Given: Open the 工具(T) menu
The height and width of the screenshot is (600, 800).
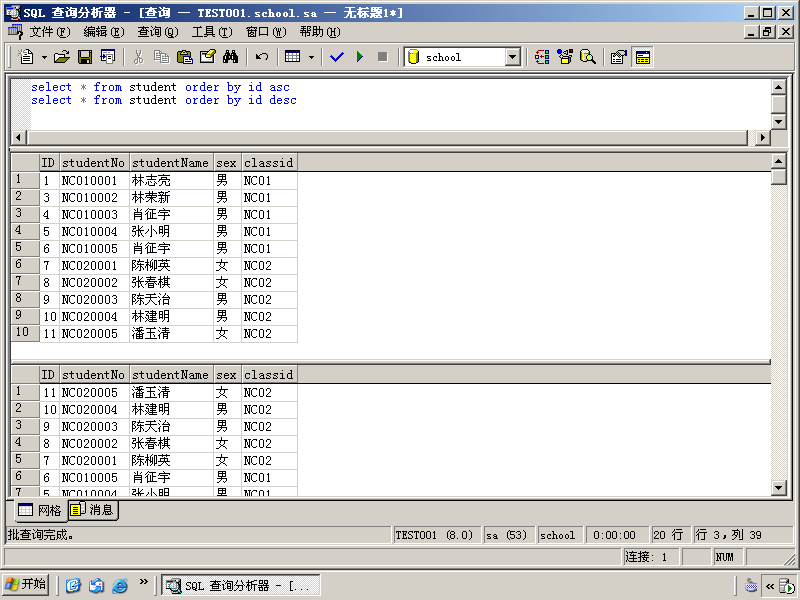Looking at the screenshot, I should [x=212, y=32].
